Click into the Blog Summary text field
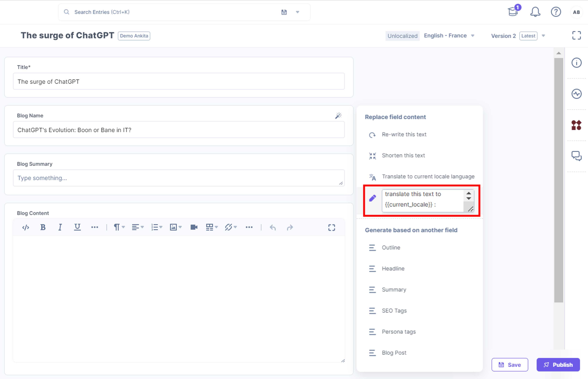Viewport: 588px width, 379px height. [179, 178]
